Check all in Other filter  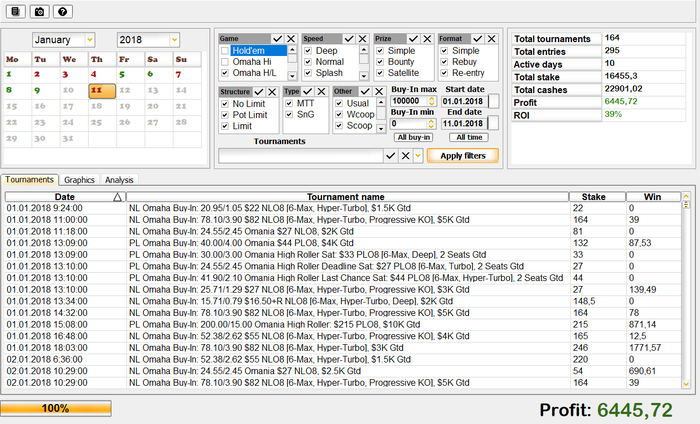point(365,91)
